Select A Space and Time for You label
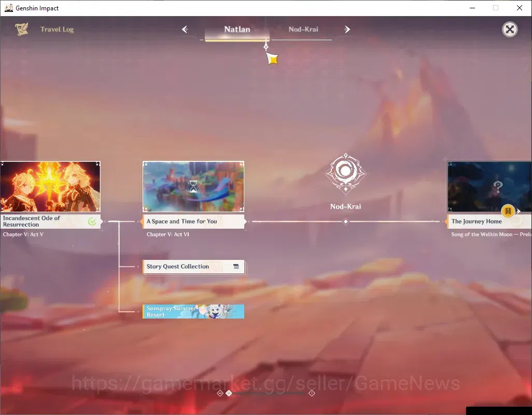This screenshot has width=532, height=415. (193, 222)
